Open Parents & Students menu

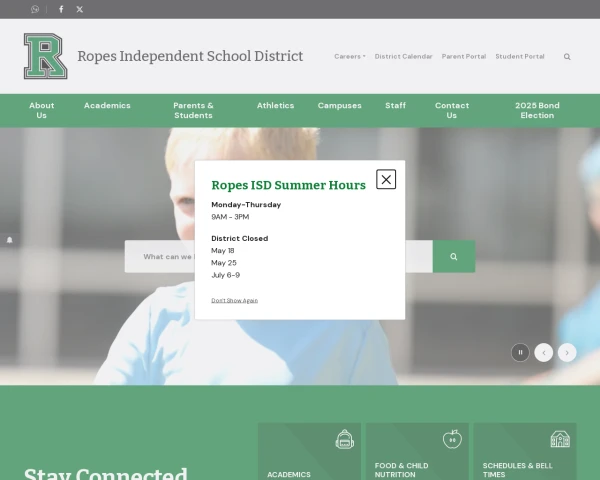pyautogui.click(x=193, y=110)
